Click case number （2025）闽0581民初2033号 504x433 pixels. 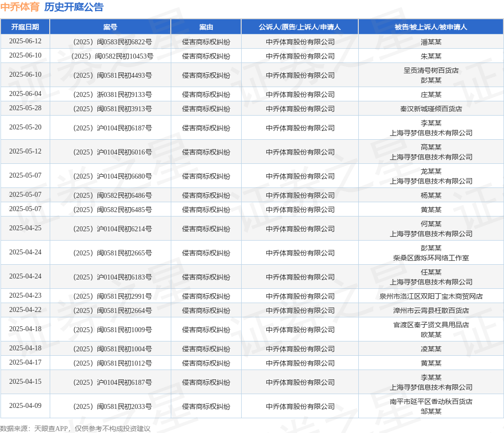tap(111, 406)
